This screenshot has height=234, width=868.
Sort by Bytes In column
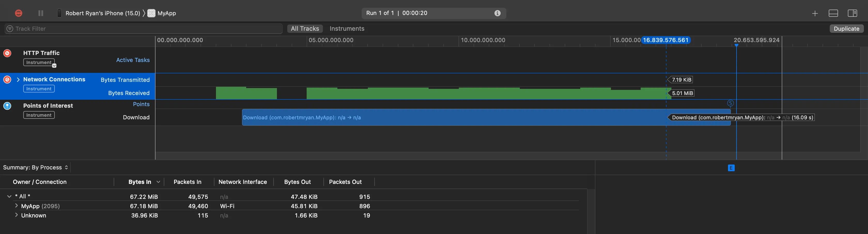coord(139,182)
